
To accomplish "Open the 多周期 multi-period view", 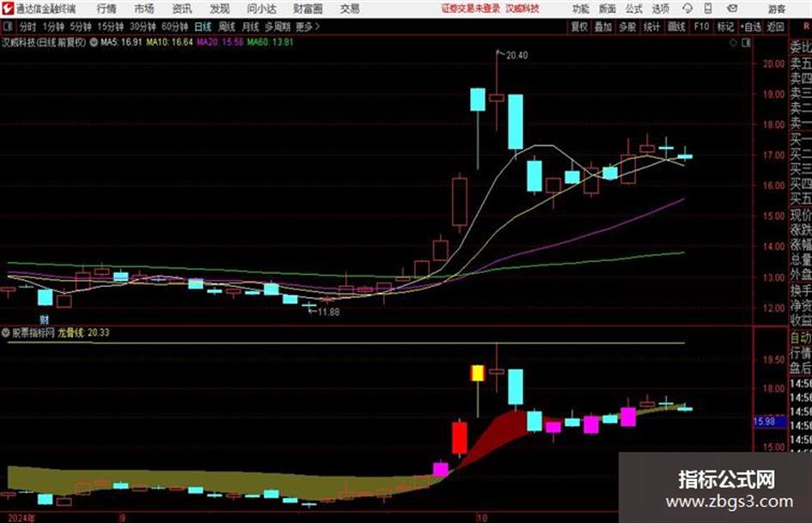I will pos(278,27).
